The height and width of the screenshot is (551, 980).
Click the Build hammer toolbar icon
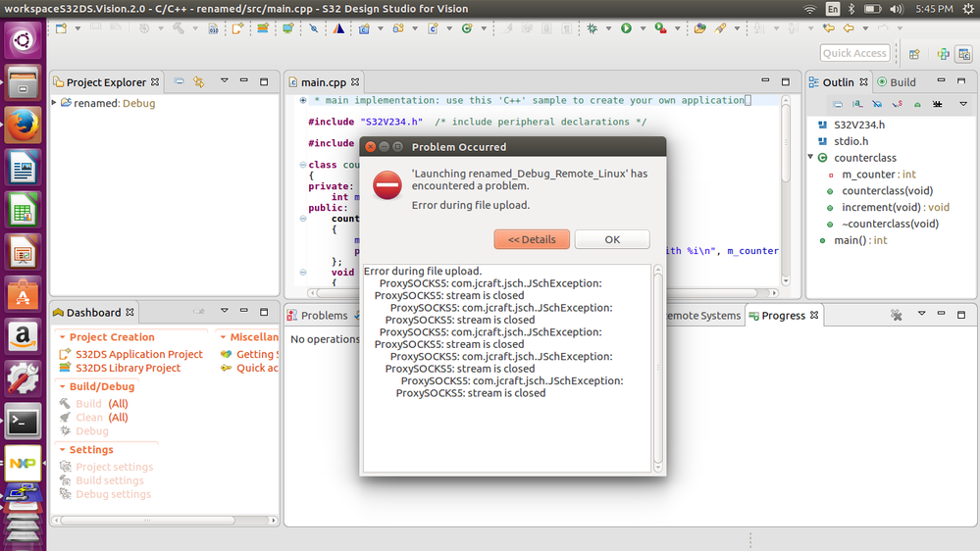[x=179, y=28]
